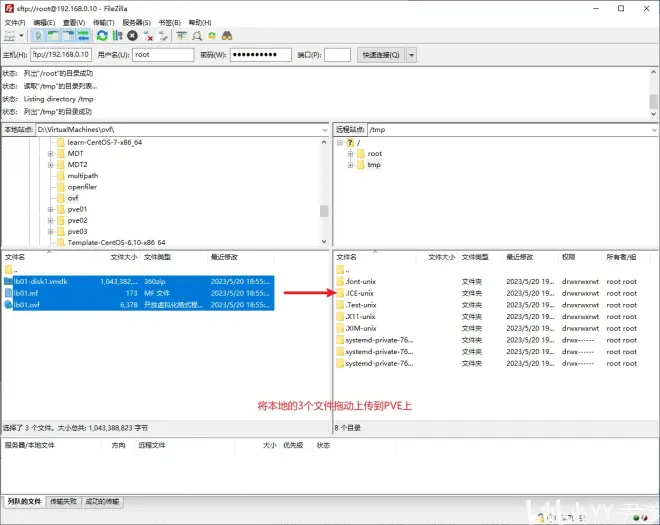
Task: Cancel the current operation icon
Action: pos(133,36)
